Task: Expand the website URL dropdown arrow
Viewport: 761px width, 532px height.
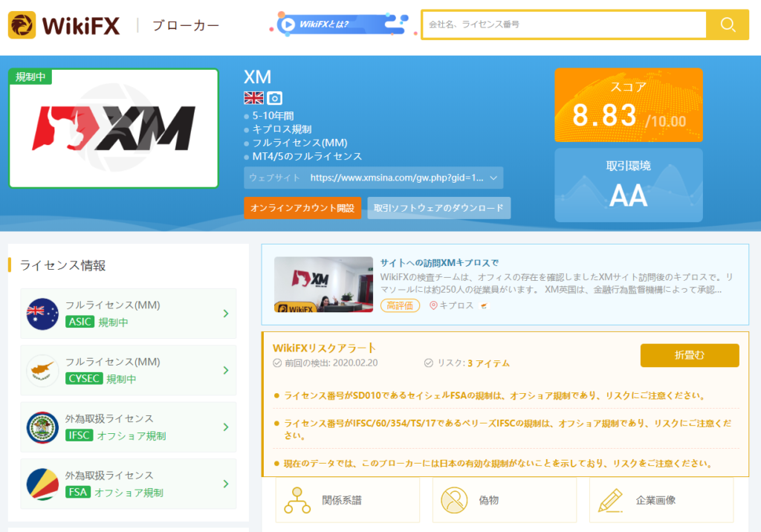Action: pyautogui.click(x=493, y=178)
